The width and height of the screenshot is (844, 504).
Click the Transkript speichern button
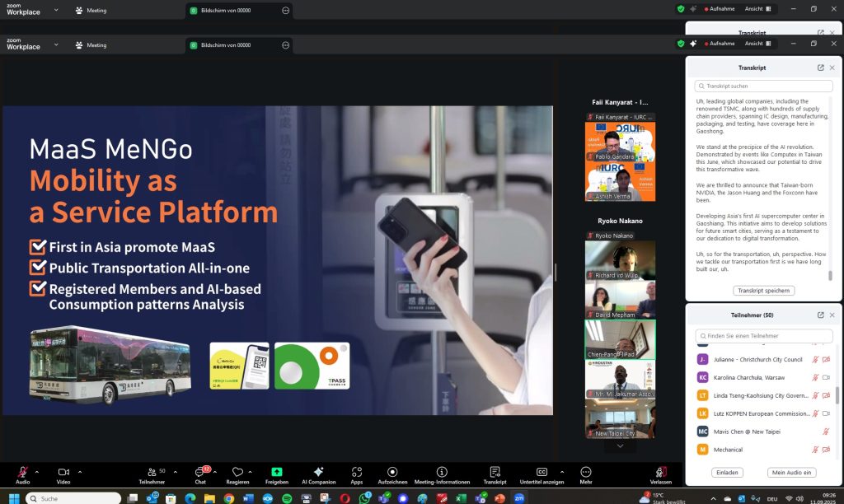(763, 291)
